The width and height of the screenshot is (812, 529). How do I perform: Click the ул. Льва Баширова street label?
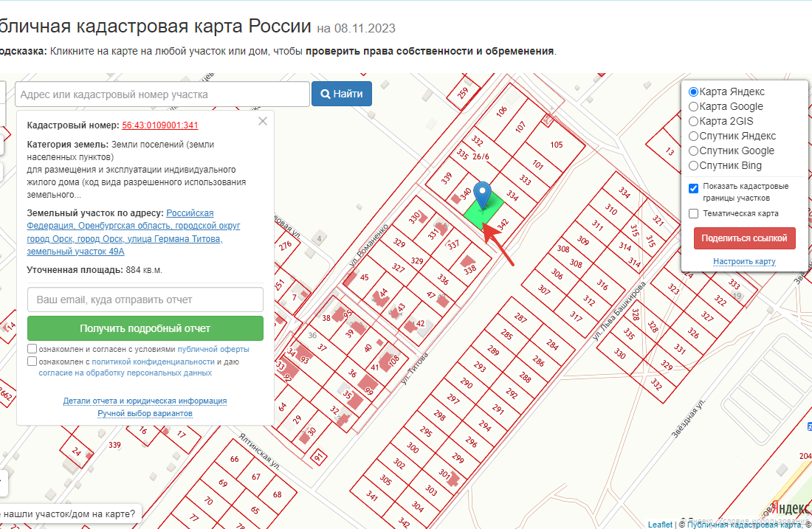[x=619, y=311]
